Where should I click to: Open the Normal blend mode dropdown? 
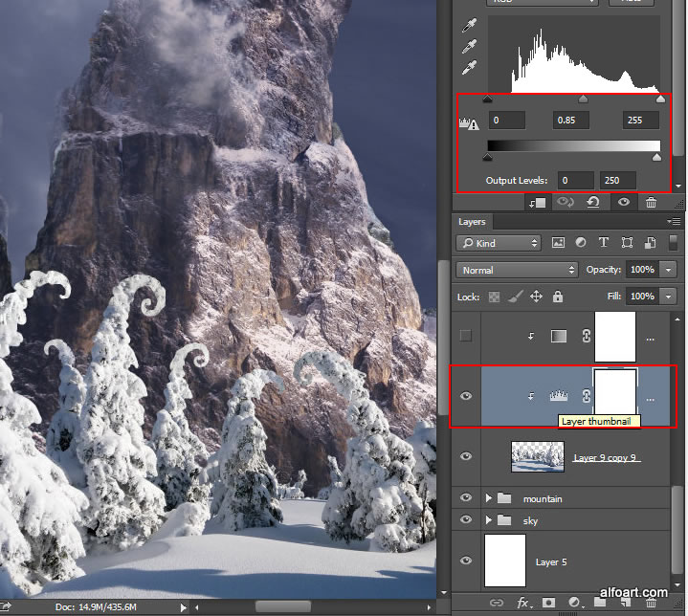click(x=518, y=270)
